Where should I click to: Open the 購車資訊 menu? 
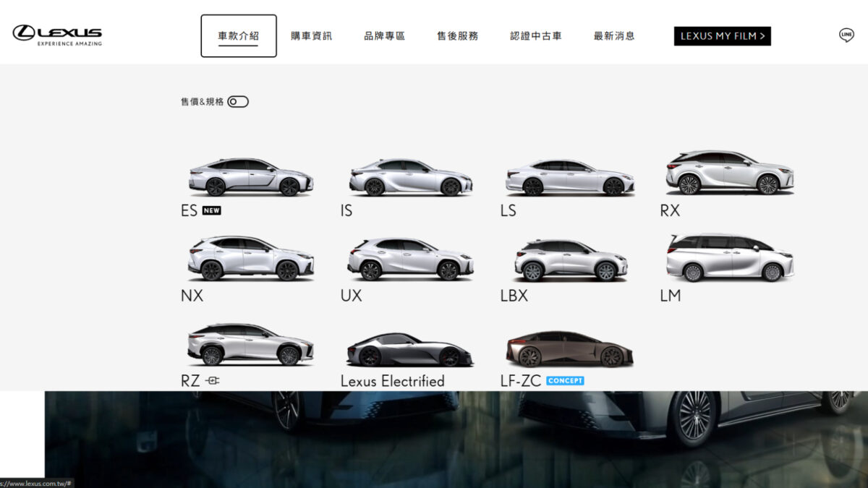[312, 35]
